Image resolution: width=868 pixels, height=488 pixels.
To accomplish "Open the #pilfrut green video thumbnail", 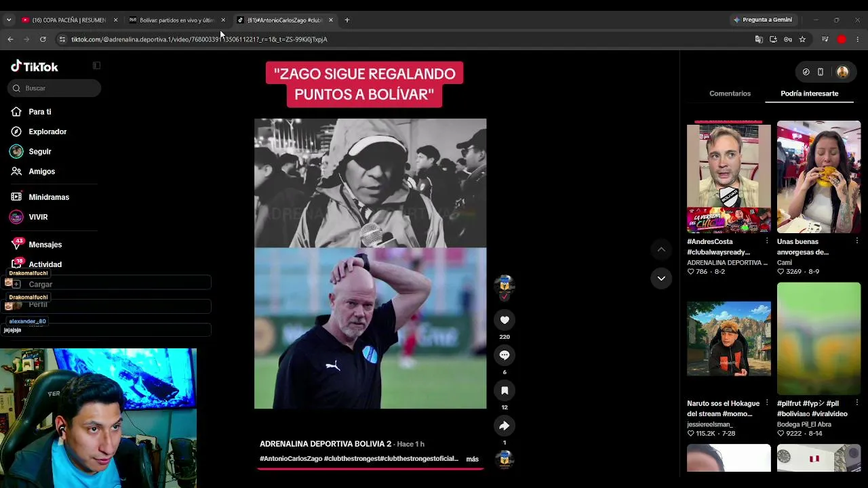I will tap(819, 339).
